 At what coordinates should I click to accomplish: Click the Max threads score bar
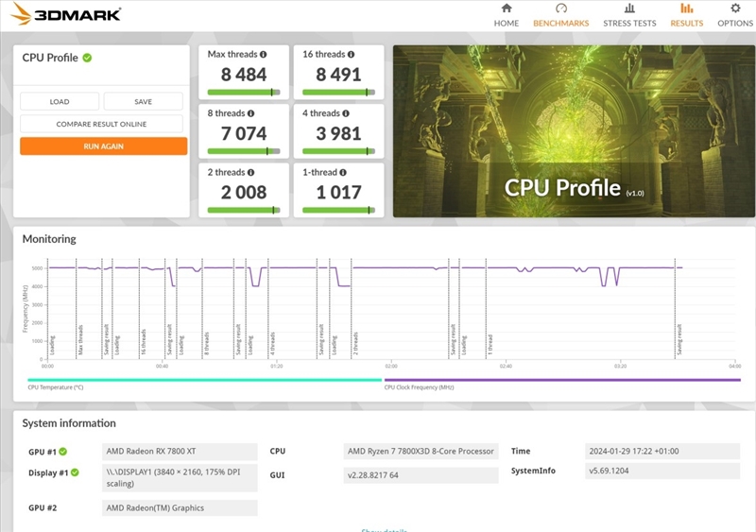coord(244,92)
